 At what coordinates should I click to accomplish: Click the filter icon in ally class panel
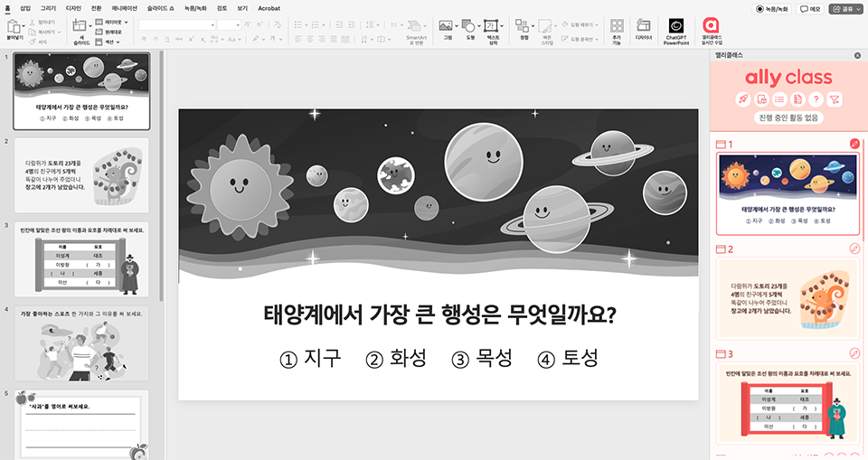[x=835, y=99]
